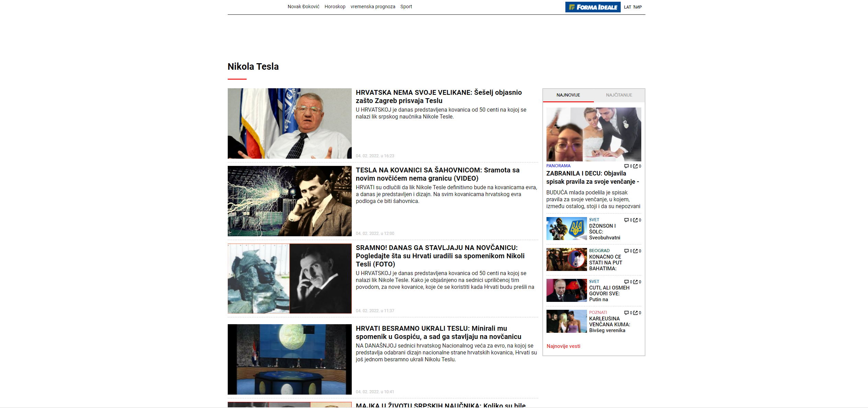This screenshot has width=868, height=408.
Task: Click comment icon on BEOGRAD sidebar story
Action: pos(626,251)
